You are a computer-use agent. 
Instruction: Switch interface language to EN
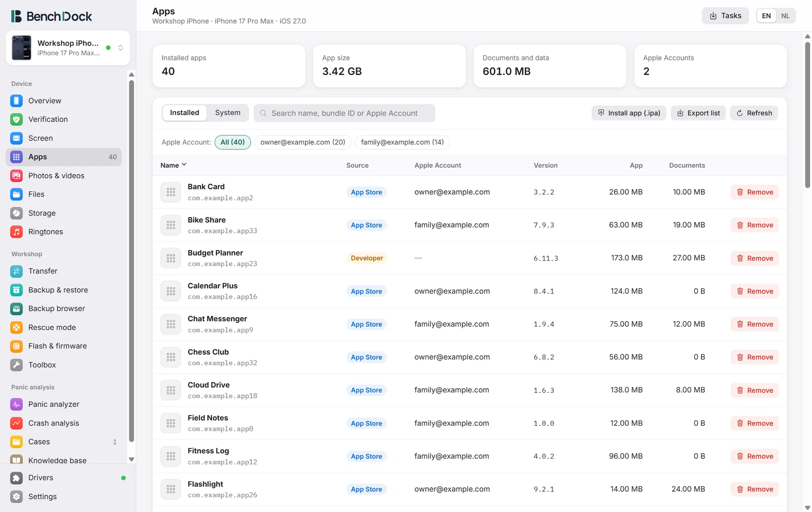(766, 16)
